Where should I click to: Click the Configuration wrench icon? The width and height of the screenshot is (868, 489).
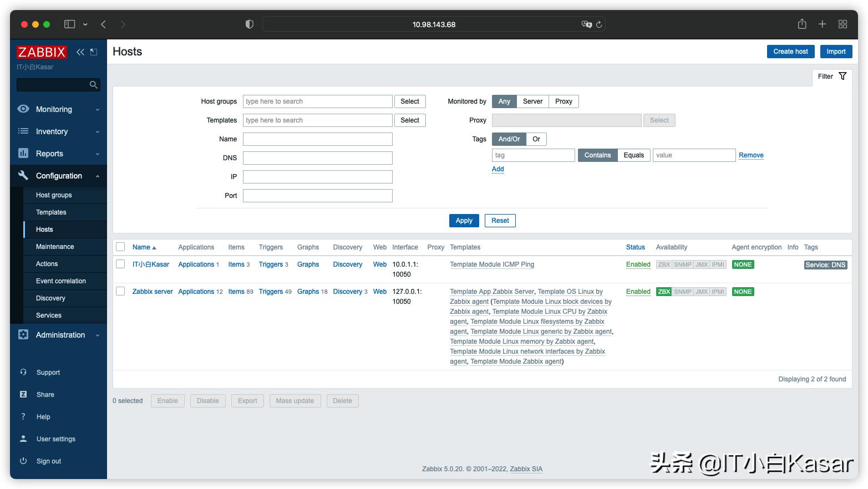(23, 176)
